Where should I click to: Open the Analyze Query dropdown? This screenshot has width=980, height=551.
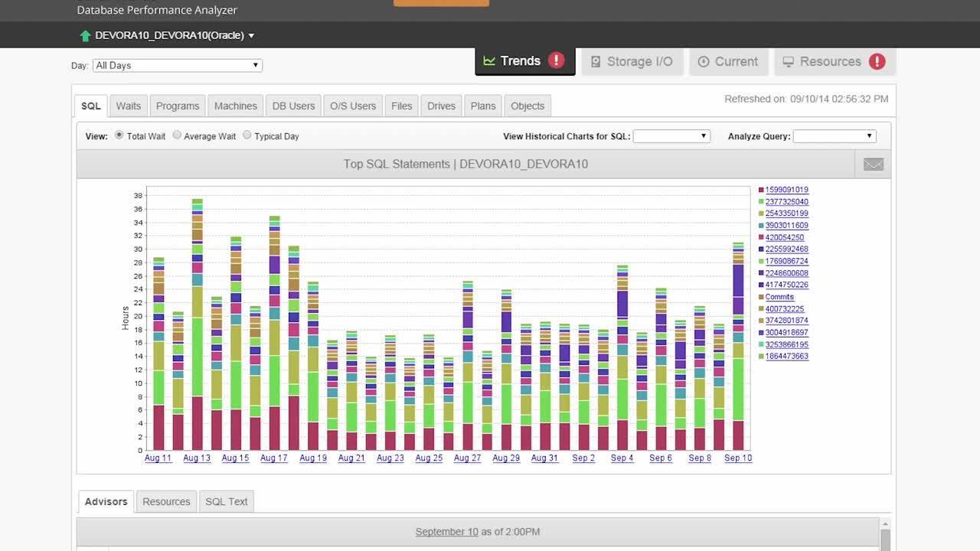coord(834,135)
